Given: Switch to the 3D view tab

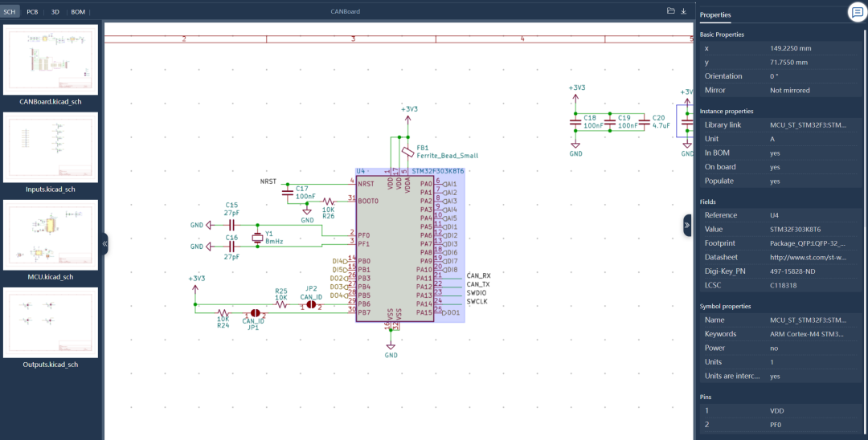Looking at the screenshot, I should pos(55,12).
